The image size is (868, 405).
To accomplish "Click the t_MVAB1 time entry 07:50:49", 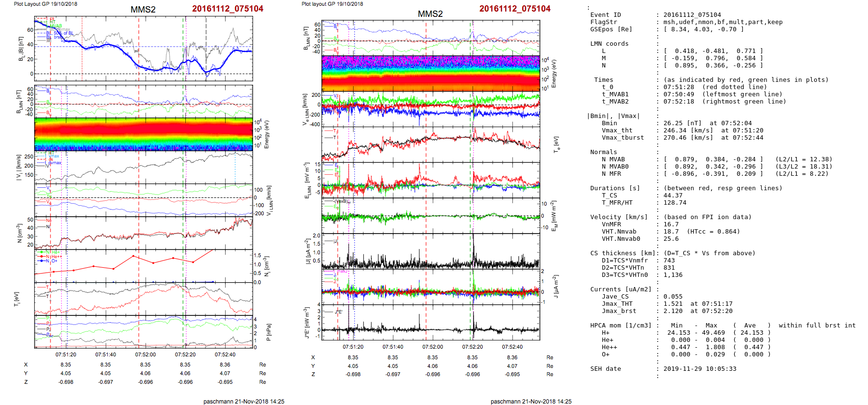I will point(678,94).
